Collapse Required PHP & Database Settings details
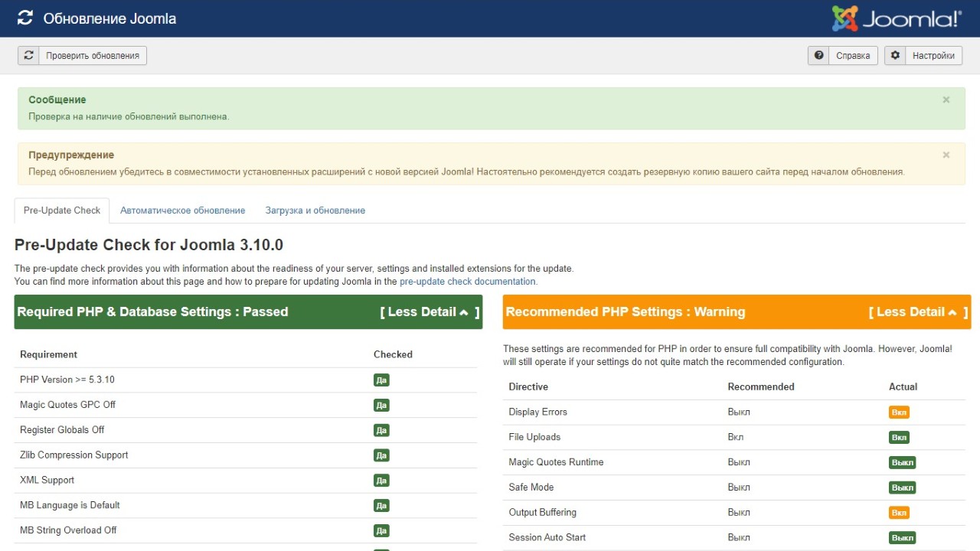 (x=430, y=312)
